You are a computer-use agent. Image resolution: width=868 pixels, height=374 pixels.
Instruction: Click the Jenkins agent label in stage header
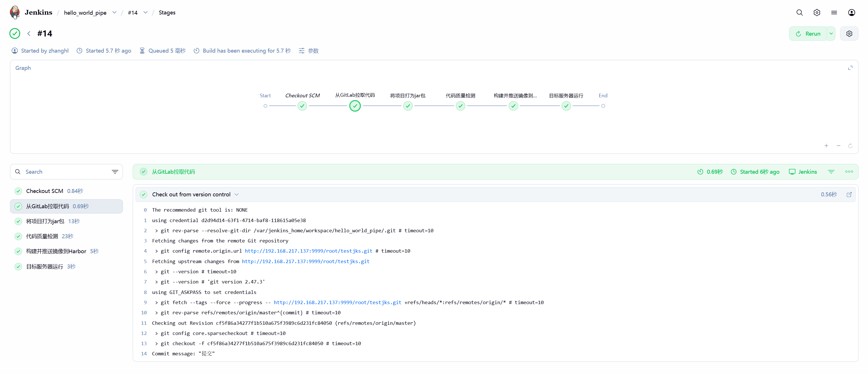[803, 172]
